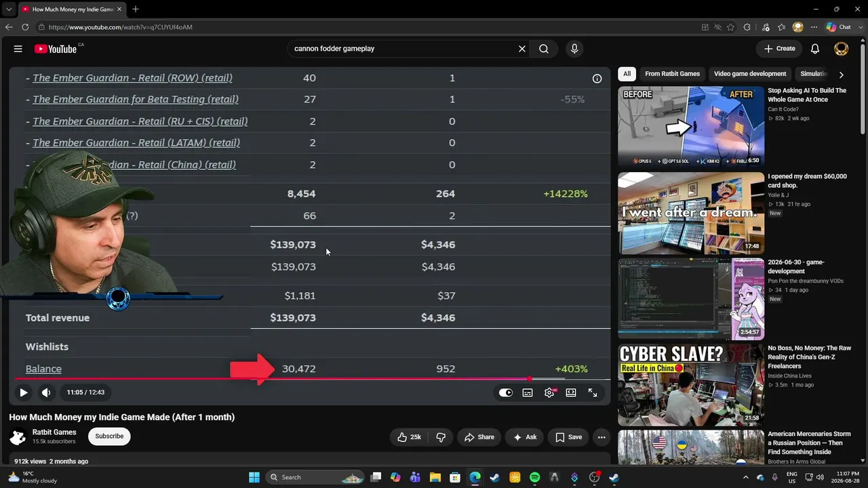Image resolution: width=868 pixels, height=488 pixels.
Task: Open Spotify from the taskbar
Action: tap(534, 477)
